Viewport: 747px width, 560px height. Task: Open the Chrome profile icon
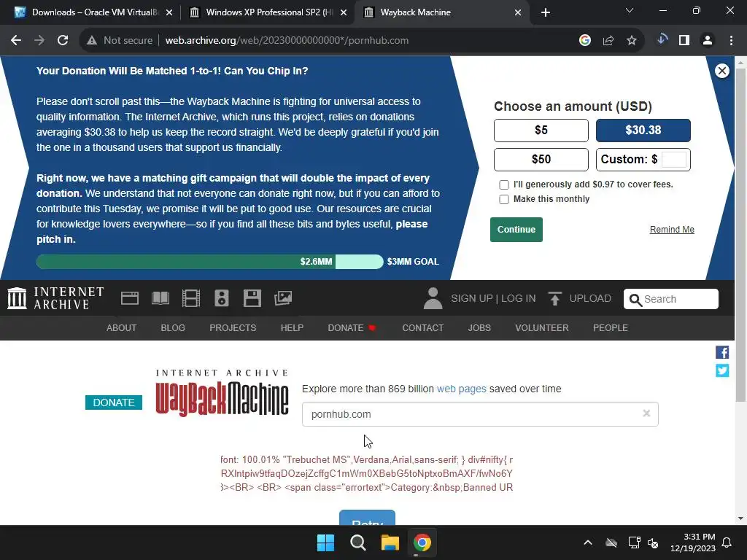coord(708,41)
